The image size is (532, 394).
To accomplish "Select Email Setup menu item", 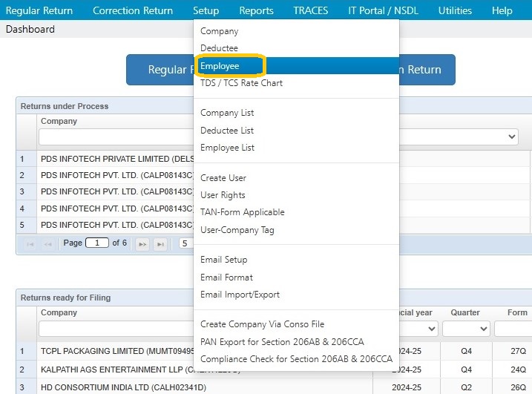I will tap(223, 260).
